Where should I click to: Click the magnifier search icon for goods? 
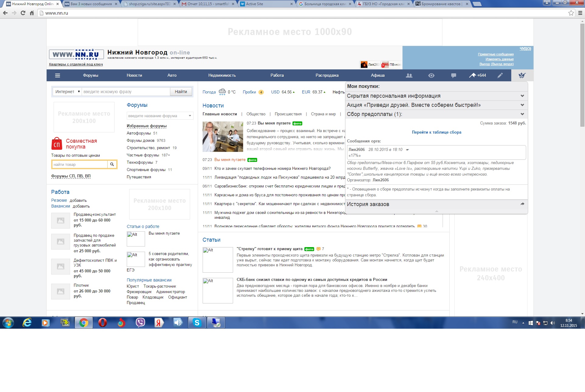point(112,164)
